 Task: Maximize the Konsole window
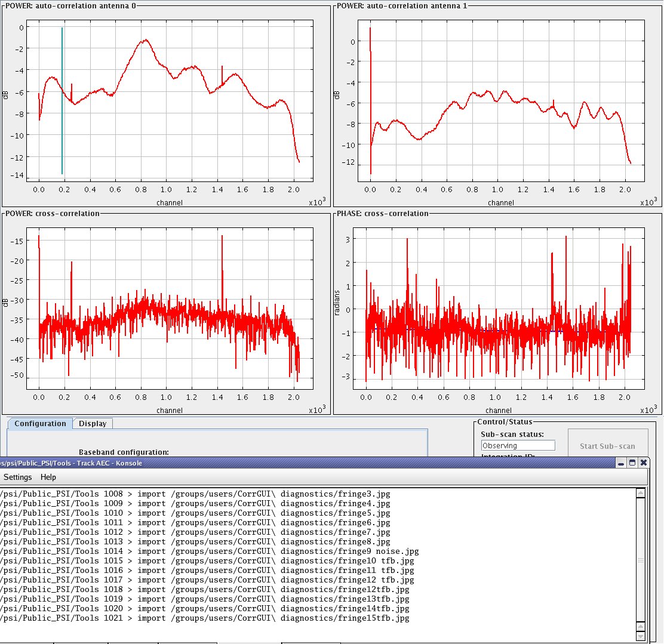pos(632,463)
